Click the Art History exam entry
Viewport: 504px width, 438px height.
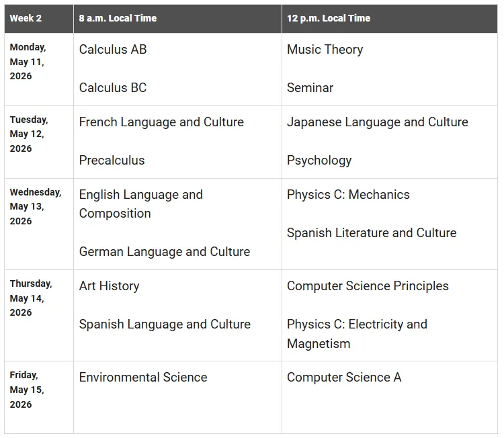109,286
